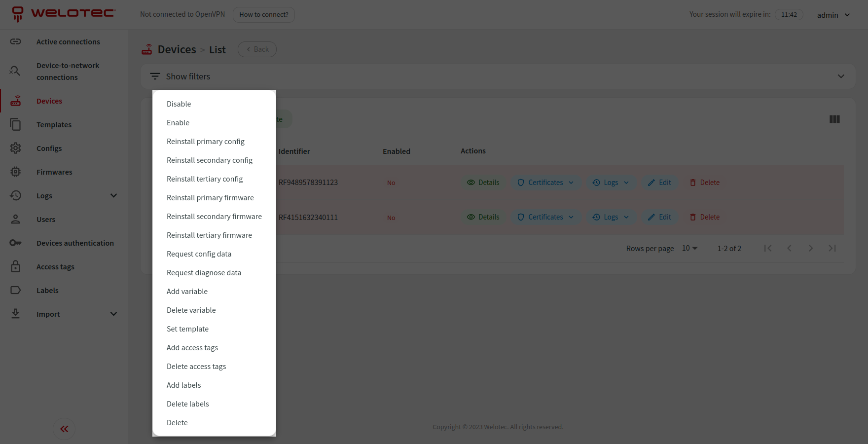The width and height of the screenshot is (868, 444).
Task: Expand the Import sidebar submenu
Action: [113, 314]
